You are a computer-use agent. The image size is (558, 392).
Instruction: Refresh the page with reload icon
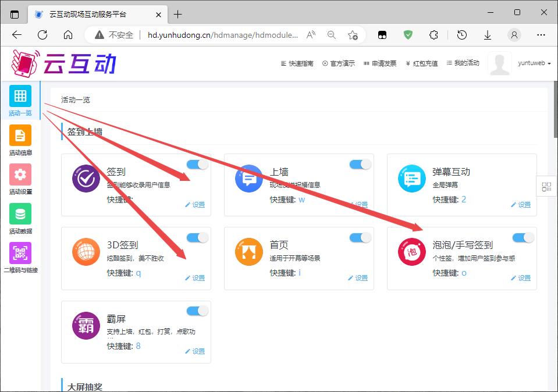pos(42,35)
